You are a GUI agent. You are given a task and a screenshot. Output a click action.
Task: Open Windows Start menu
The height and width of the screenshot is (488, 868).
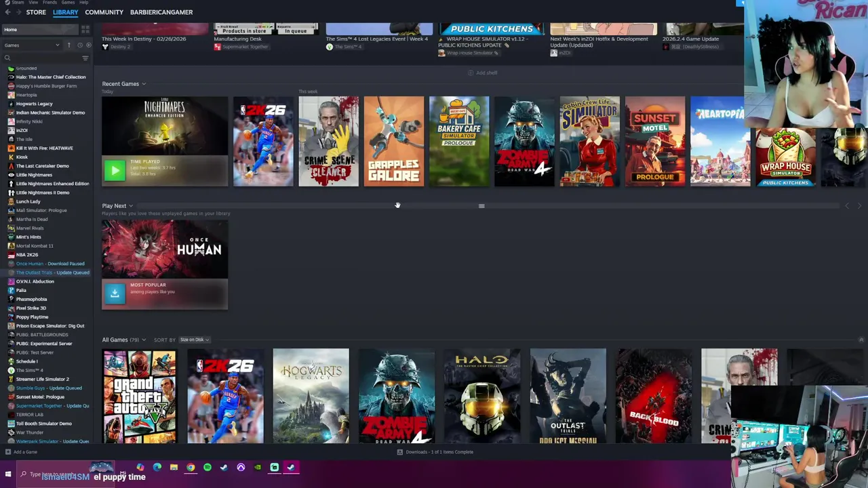8,474
